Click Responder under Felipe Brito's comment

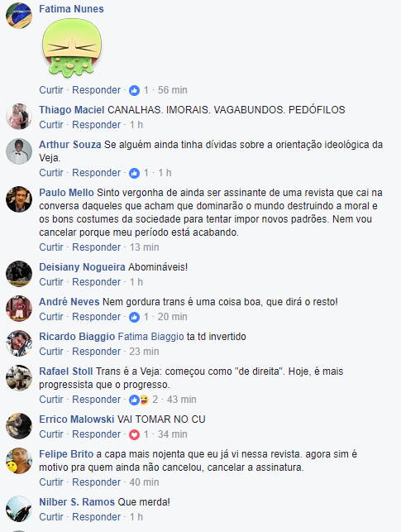tap(96, 482)
